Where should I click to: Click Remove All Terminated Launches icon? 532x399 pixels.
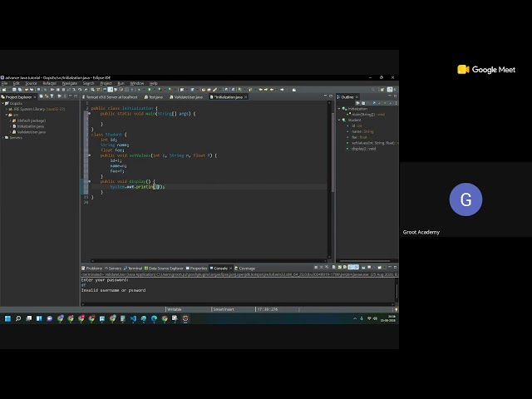pyautogui.click(x=327, y=268)
